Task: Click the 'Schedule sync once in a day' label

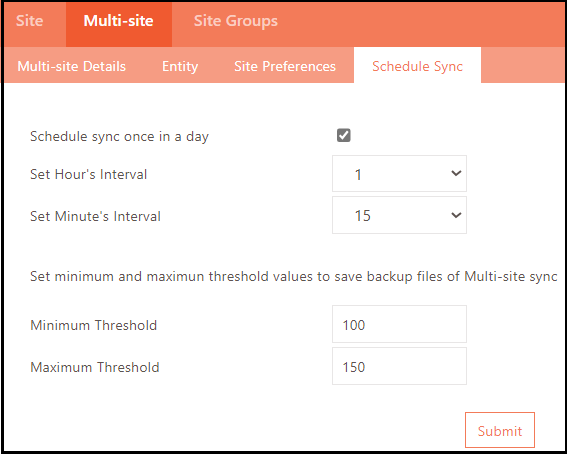Action: (119, 137)
